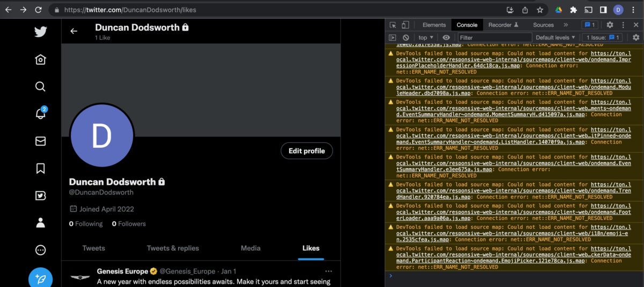644x287 pixels.
Task: Click the blue message count badge
Action: [589, 25]
